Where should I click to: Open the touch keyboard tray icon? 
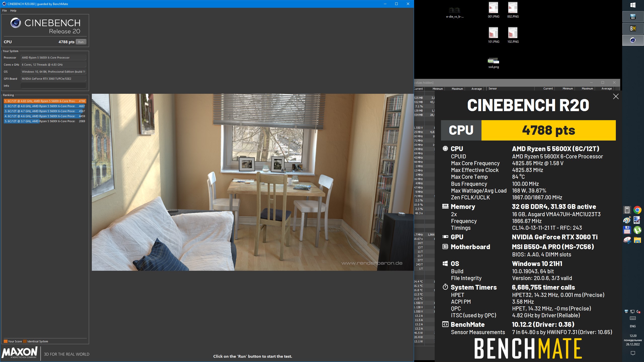633,318
